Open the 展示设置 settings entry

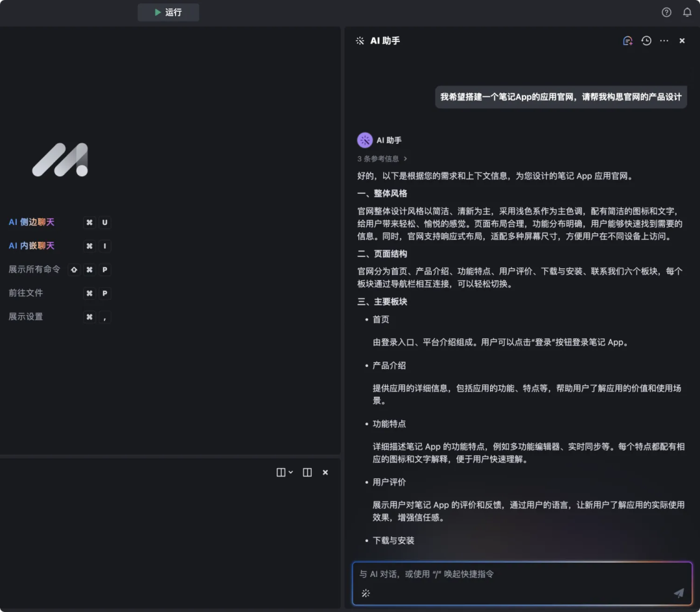pos(25,316)
